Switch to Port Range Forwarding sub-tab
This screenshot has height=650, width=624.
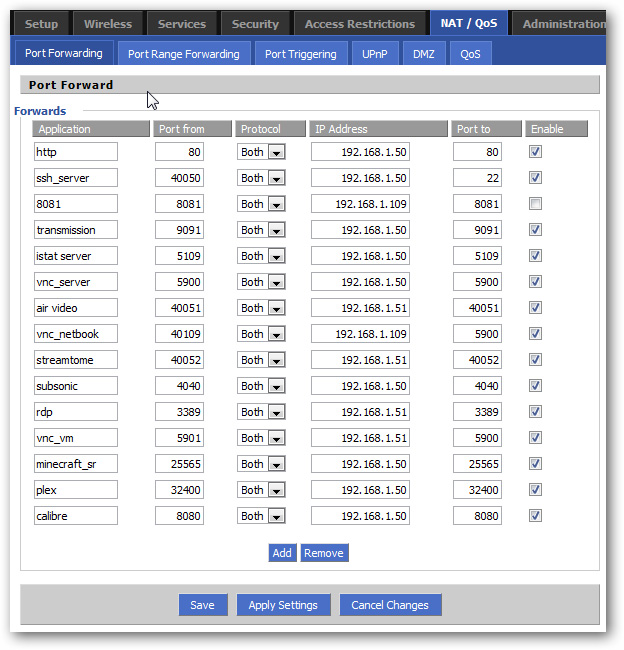click(184, 54)
